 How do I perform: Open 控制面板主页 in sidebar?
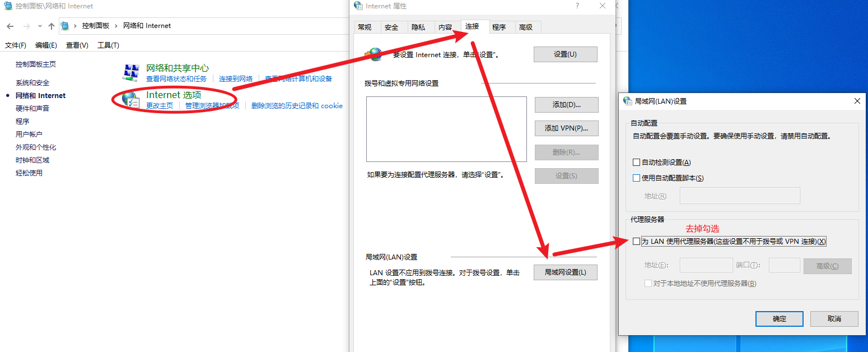[36, 64]
